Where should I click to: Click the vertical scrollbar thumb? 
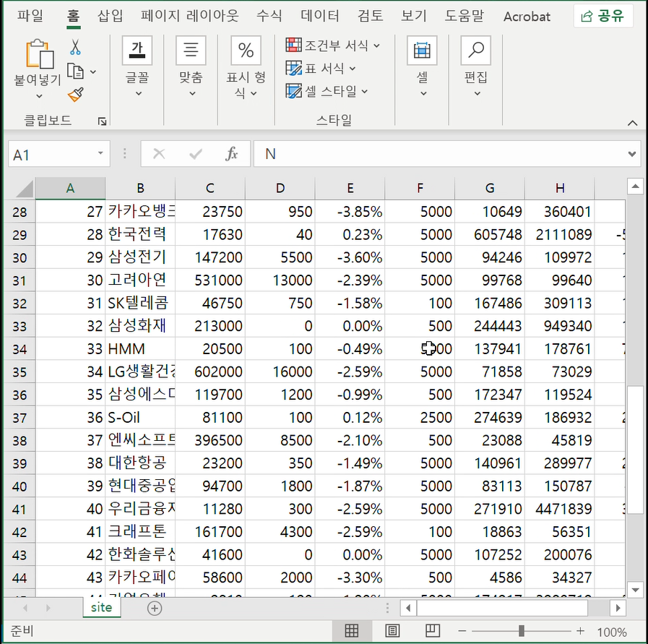[x=635, y=450]
